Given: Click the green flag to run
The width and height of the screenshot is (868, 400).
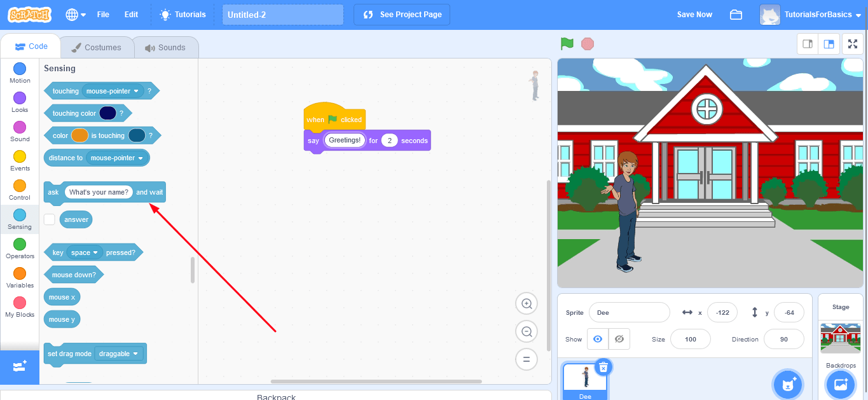Looking at the screenshot, I should pos(567,44).
